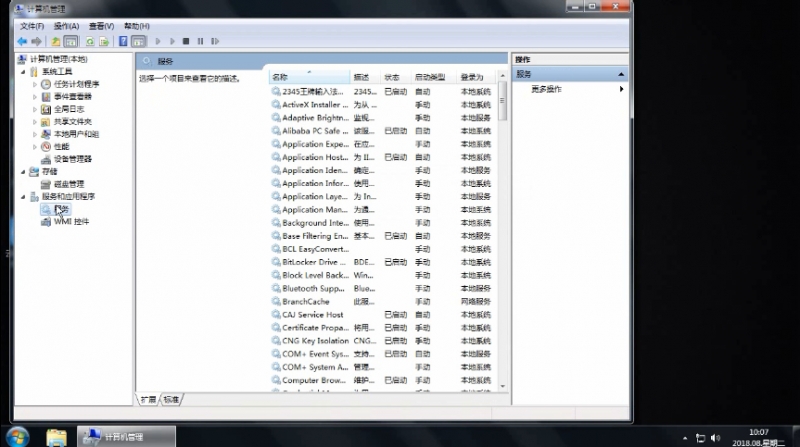Switch to the 标准 tab
This screenshot has height=447, width=800.
pos(171,400)
